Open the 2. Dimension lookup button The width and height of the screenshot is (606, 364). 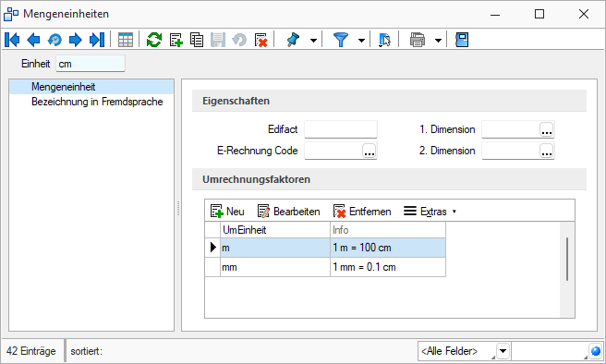[x=547, y=152]
